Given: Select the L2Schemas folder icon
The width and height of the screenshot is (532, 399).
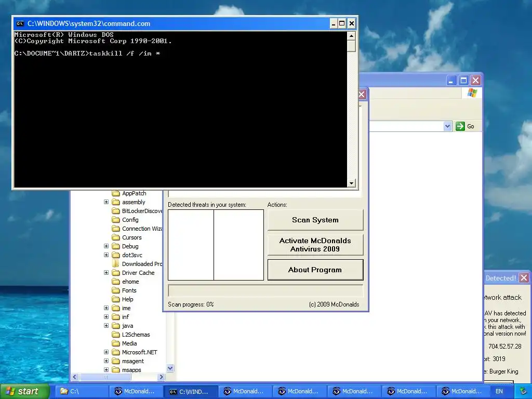Looking at the screenshot, I should pos(116,335).
